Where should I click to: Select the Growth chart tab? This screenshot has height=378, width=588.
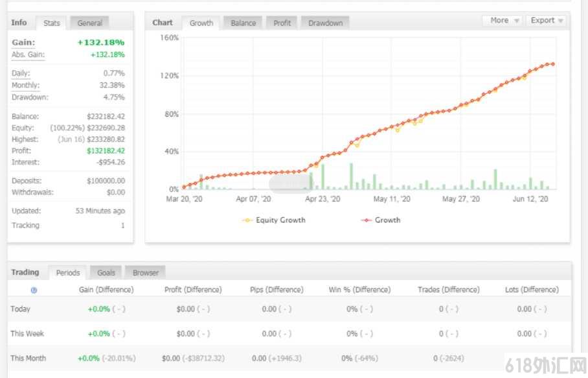point(201,23)
